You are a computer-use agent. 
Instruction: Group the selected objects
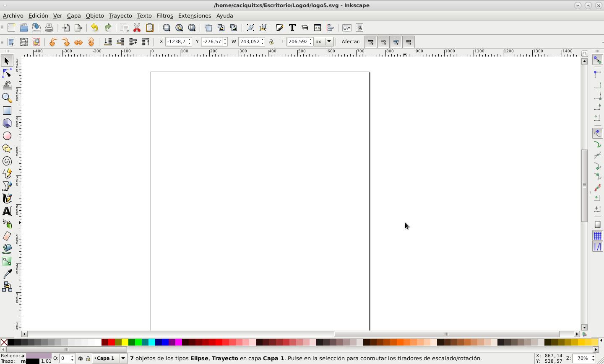[250, 28]
